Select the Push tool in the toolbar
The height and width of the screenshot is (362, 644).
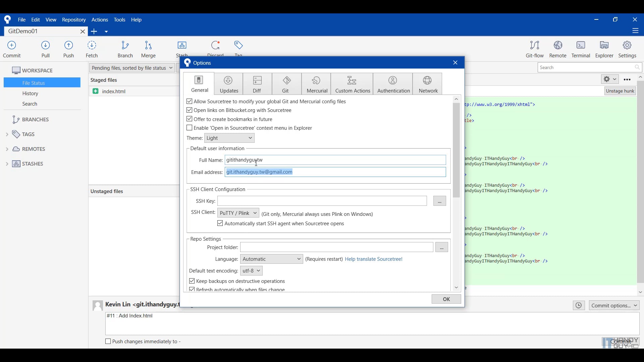pyautogui.click(x=68, y=49)
